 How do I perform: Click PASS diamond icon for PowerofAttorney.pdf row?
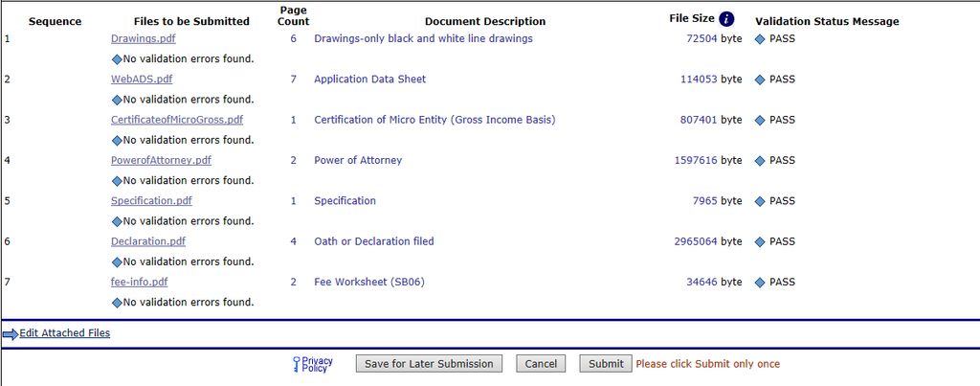tap(760, 161)
